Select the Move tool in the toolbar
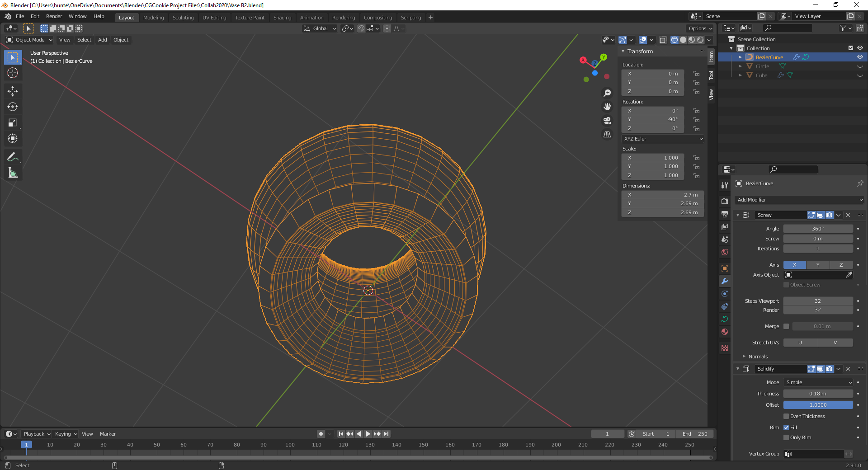The image size is (868, 470). click(13, 91)
